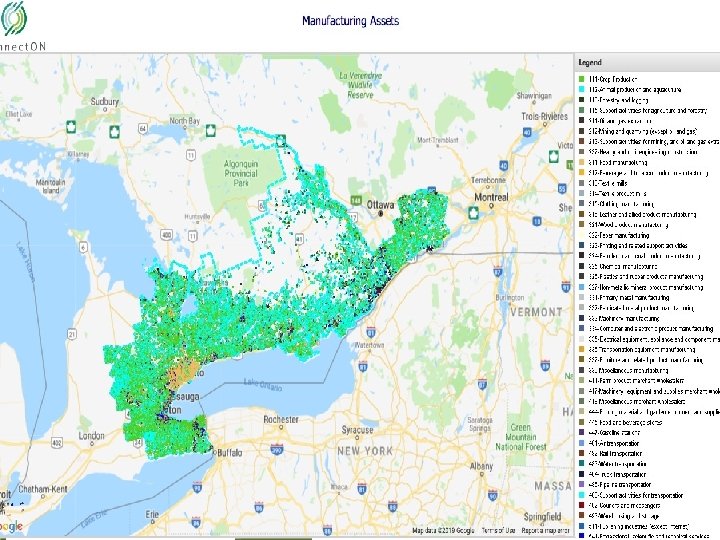The image size is (720, 540).
Task: Select Truck transportation legend entry
Action: click(617, 474)
